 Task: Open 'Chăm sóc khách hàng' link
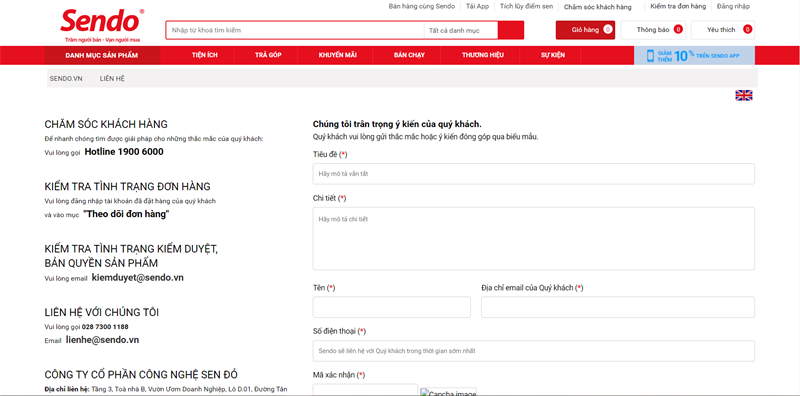597,7
